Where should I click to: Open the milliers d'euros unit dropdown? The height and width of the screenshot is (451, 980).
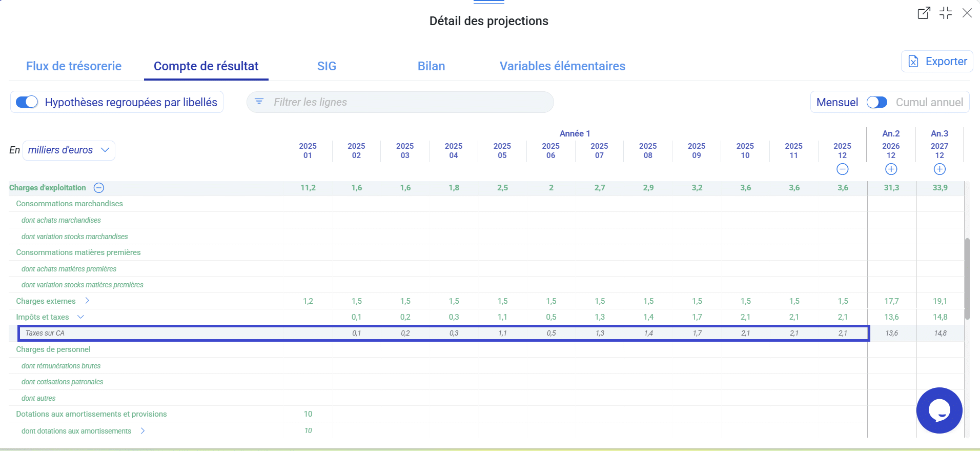[x=69, y=150]
